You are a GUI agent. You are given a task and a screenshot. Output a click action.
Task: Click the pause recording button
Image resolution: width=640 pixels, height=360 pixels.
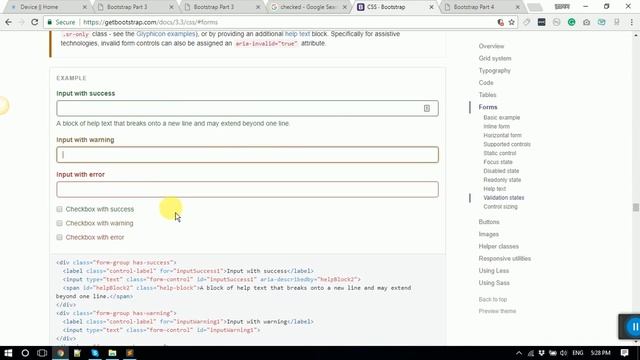click(635, 327)
